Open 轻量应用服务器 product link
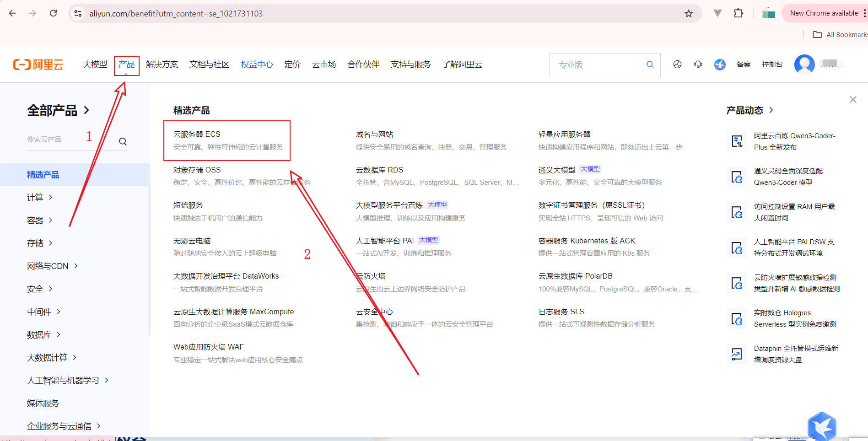This screenshot has width=868, height=441. [565, 134]
